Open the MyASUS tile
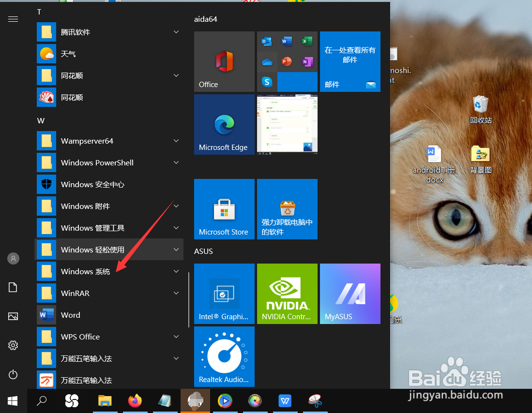The image size is (532, 413). coord(350,294)
